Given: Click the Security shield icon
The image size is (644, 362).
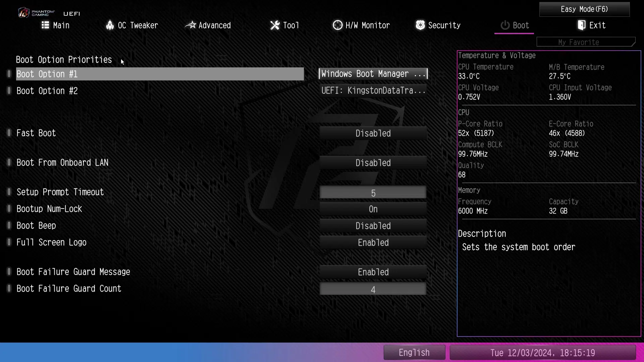Looking at the screenshot, I should (420, 25).
